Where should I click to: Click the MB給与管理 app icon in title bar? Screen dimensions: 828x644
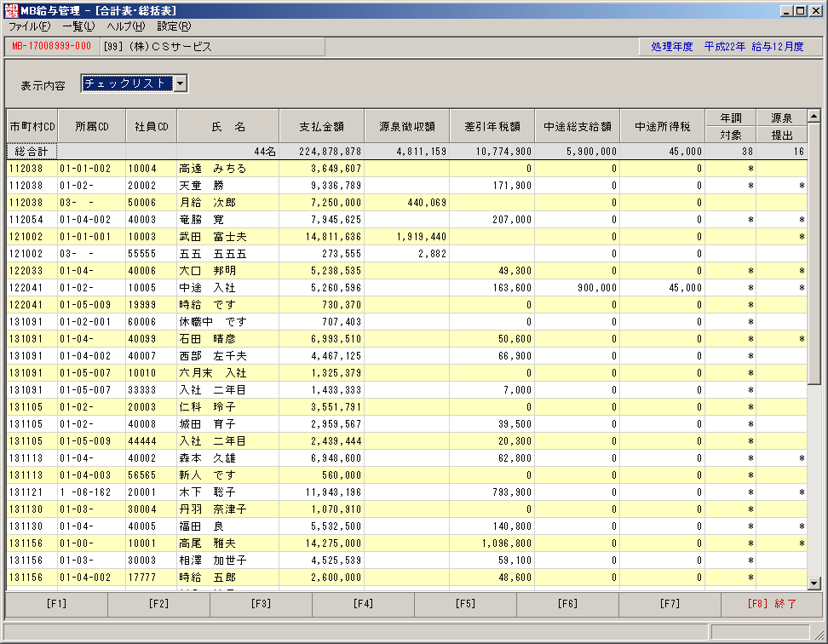coord(10,10)
